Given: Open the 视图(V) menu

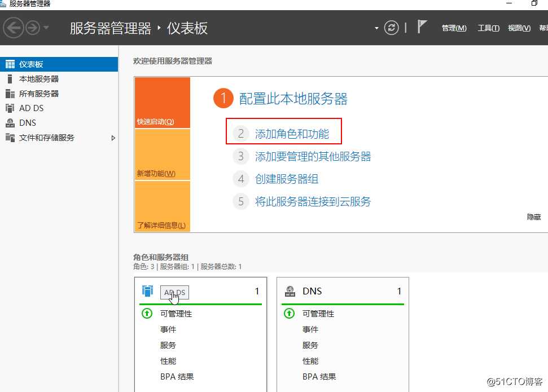Looking at the screenshot, I should [x=519, y=28].
